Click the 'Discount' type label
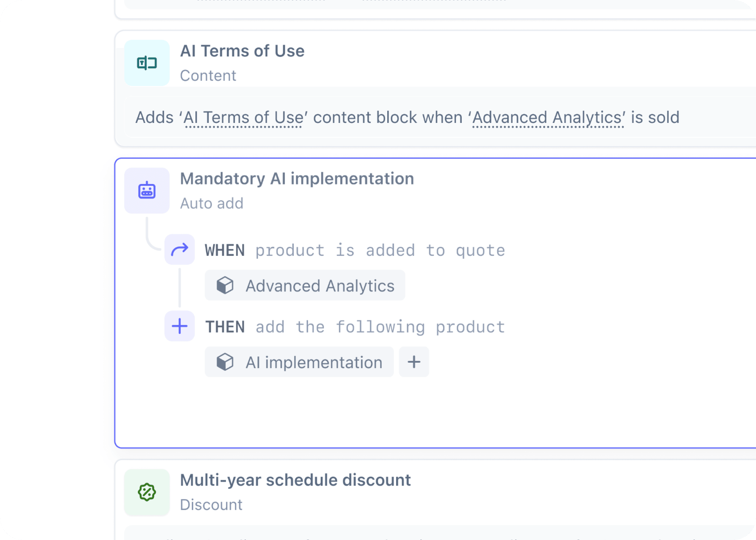Viewport: 756px width, 540px height. click(211, 505)
